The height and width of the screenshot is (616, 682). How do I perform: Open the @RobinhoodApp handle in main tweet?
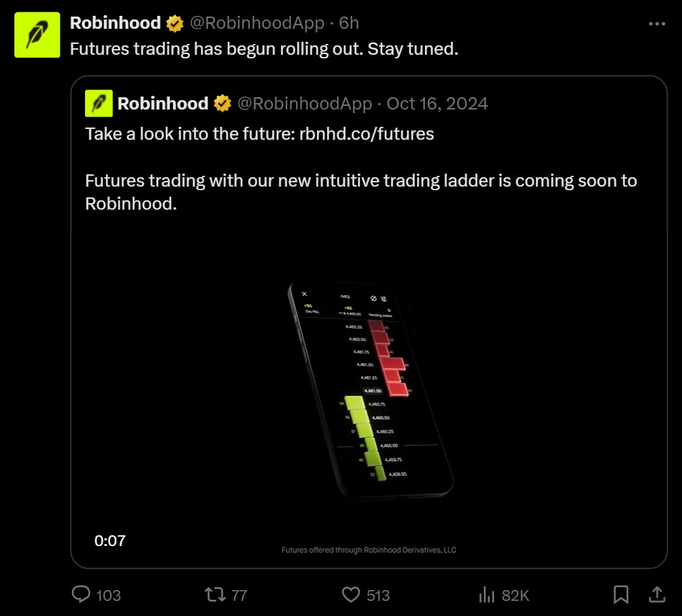(257, 23)
